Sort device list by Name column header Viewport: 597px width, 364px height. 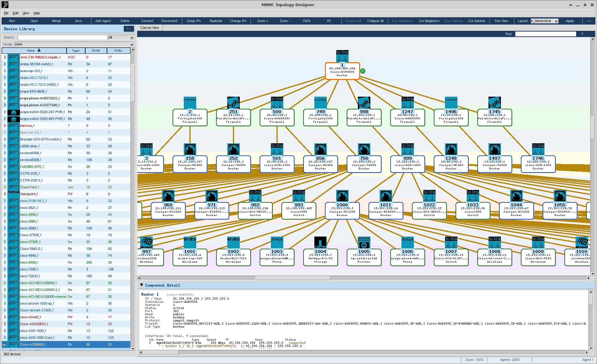34,50
